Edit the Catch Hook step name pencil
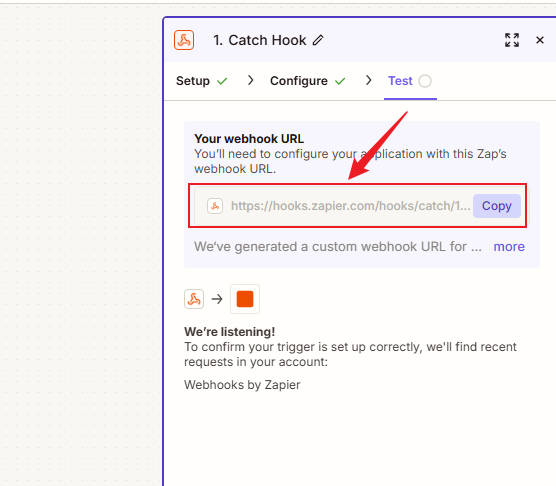 pyautogui.click(x=318, y=40)
